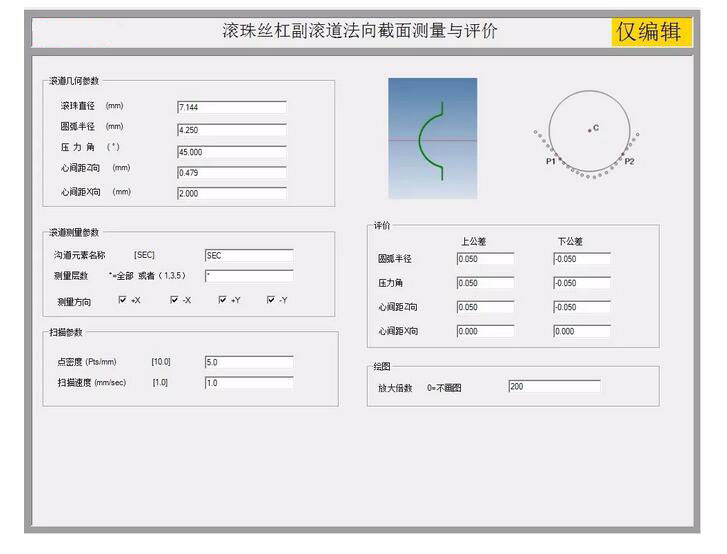Select the 心间距Z向 geometry field showing 0.479
The height and width of the screenshot is (554, 727).
pos(231,172)
